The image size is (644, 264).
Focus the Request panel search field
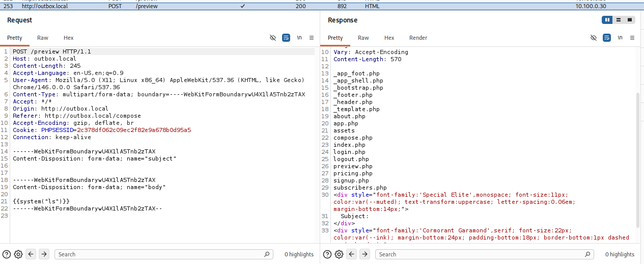(164, 254)
